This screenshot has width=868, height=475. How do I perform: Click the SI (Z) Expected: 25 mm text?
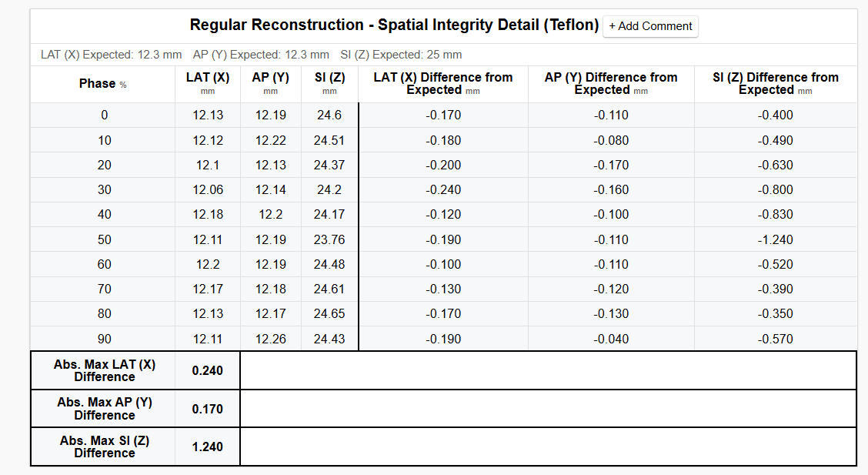tap(401, 55)
